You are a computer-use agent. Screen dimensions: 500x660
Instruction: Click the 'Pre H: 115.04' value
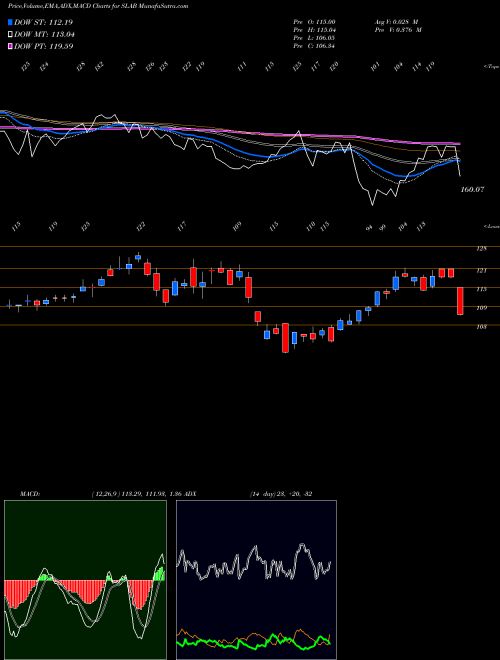click(314, 30)
